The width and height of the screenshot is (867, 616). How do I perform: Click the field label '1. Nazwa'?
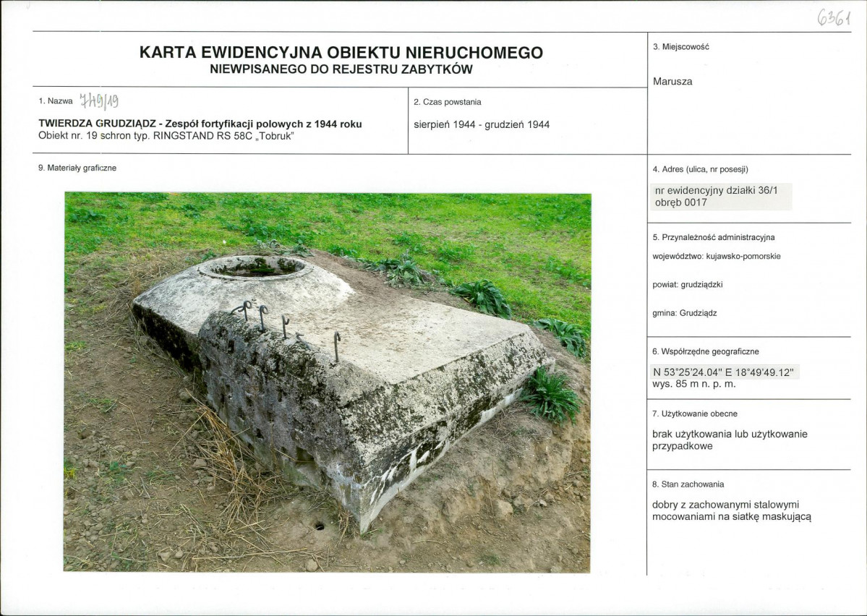coord(55,101)
